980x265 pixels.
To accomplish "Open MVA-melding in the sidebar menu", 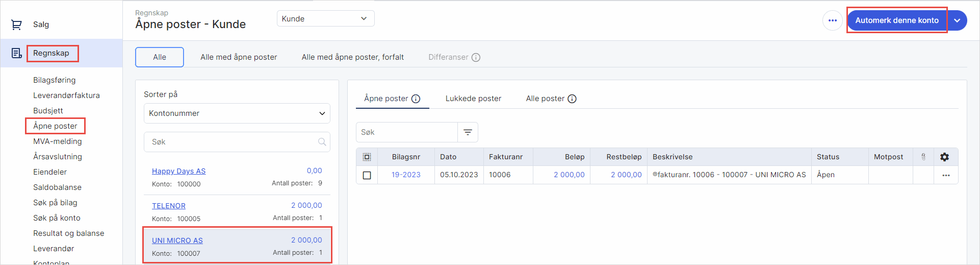I will tap(57, 141).
